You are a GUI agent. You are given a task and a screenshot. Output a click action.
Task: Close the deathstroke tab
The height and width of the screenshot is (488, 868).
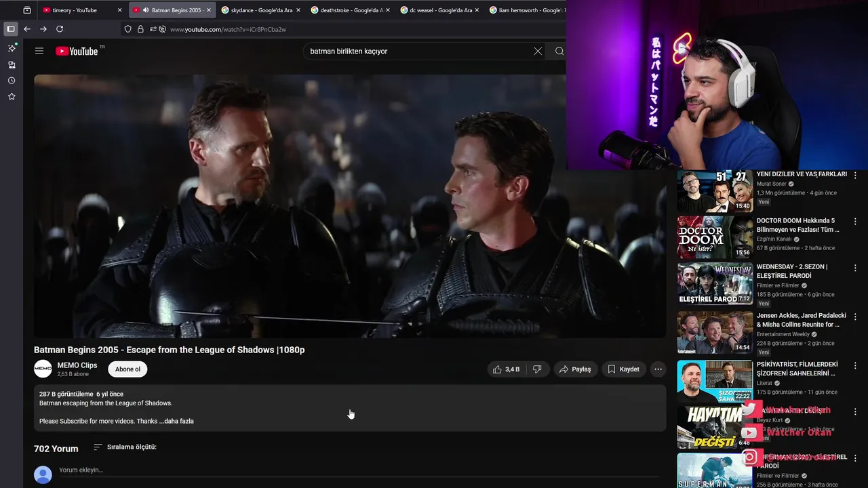click(x=387, y=10)
